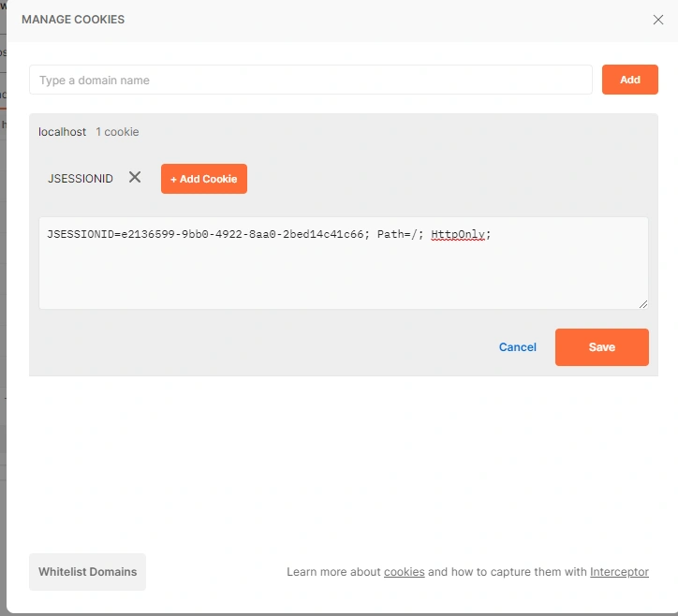Collapse the localhost domain section
678x616 pixels.
62,132
